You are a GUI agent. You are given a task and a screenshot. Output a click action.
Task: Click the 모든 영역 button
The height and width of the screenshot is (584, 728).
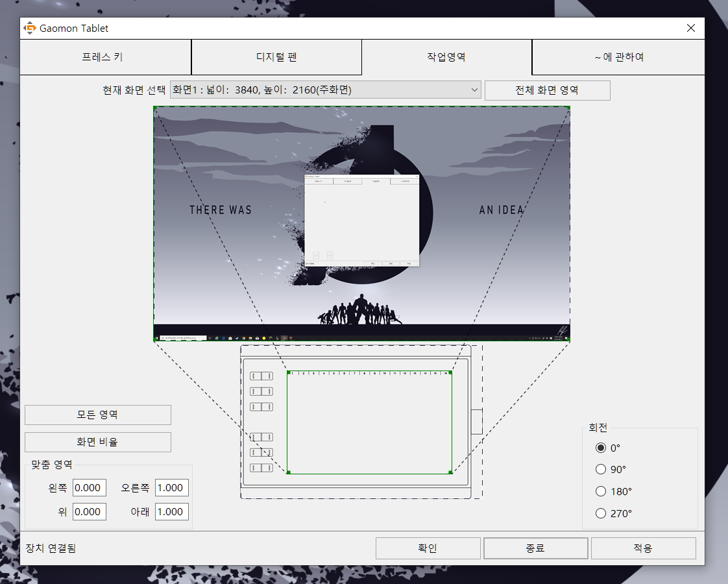tap(98, 415)
